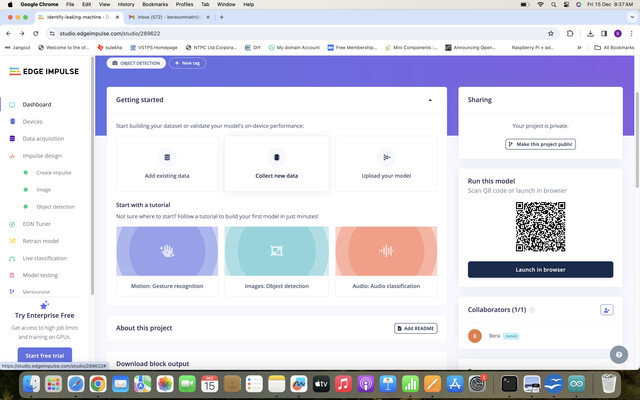Click the help question mark bubble
640x400 pixels.
(619, 355)
